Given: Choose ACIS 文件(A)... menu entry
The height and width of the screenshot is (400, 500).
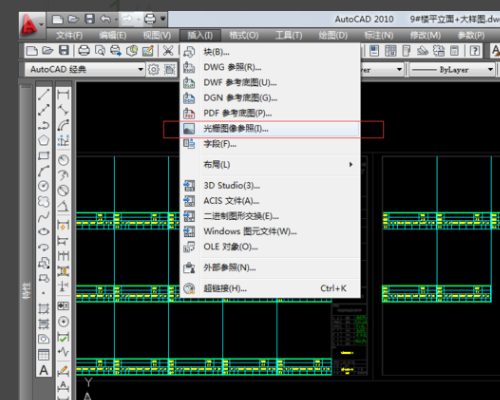Looking at the screenshot, I should [x=270, y=201].
